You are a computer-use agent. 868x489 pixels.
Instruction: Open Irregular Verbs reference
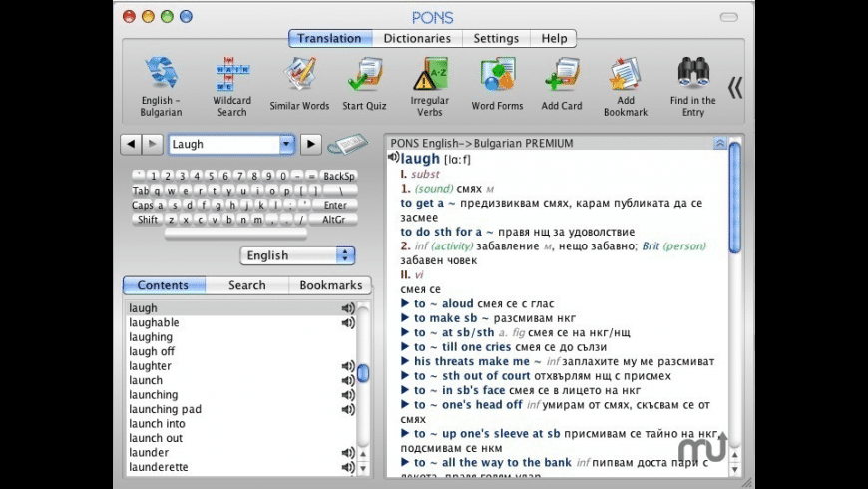[430, 76]
